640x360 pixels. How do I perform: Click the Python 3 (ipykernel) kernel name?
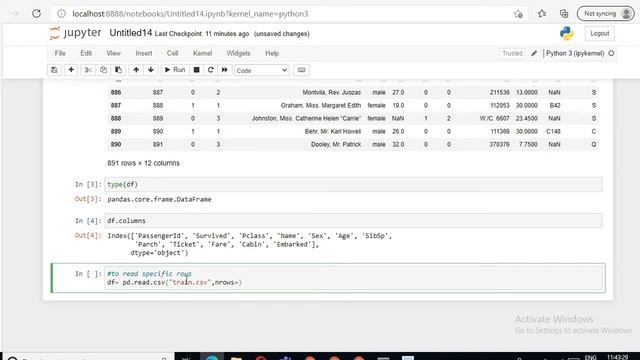[x=575, y=53]
